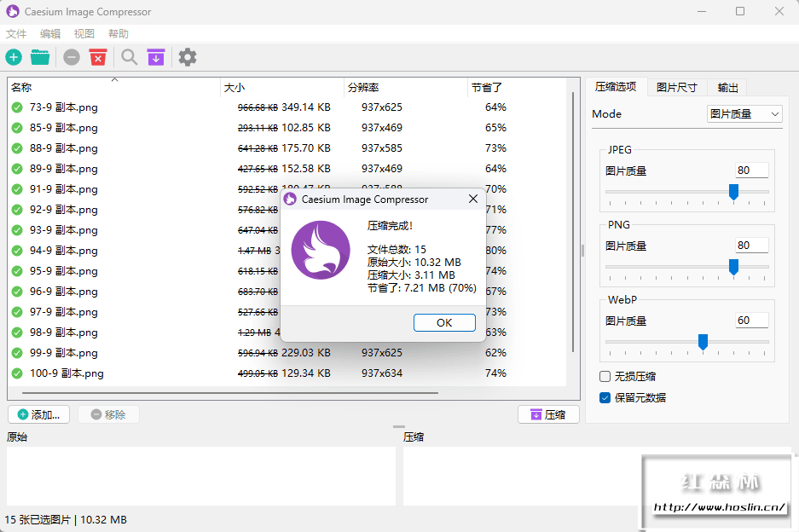The image size is (799, 532).
Task: Sort by the 节省了 column header
Action: (516, 87)
